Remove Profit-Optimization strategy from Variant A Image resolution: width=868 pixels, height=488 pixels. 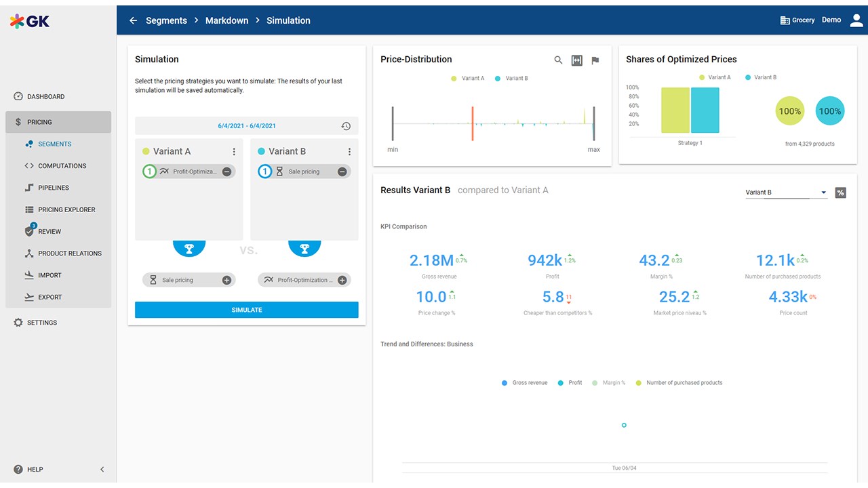227,171
